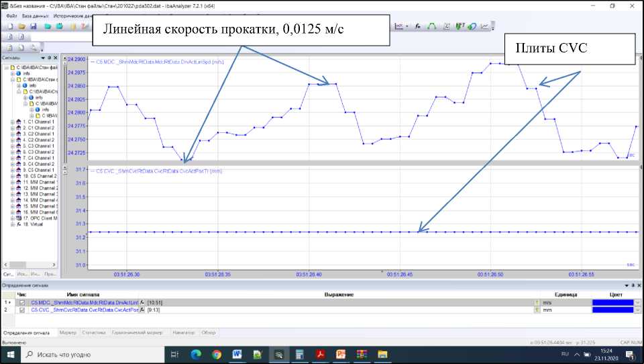Click the fx expression builder icon
This screenshot has width=644, height=364.
tap(418, 26)
